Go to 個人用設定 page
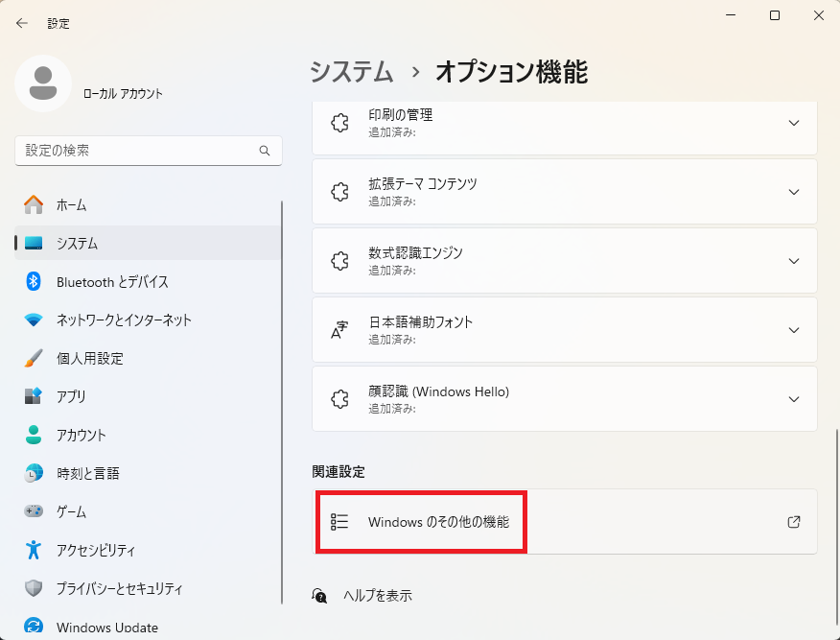This screenshot has height=640, width=840. coord(148,358)
